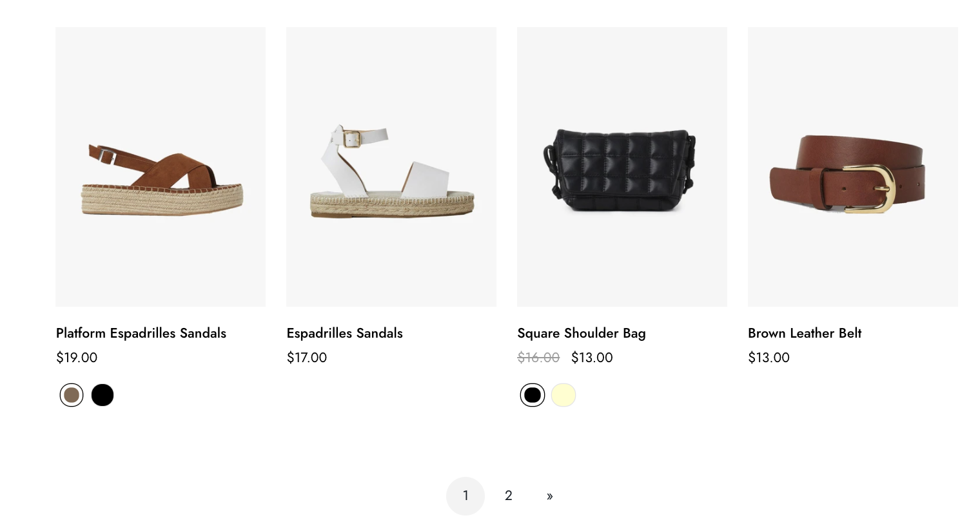
Task: Click the Brown Leather Belt product image
Action: 853,166
